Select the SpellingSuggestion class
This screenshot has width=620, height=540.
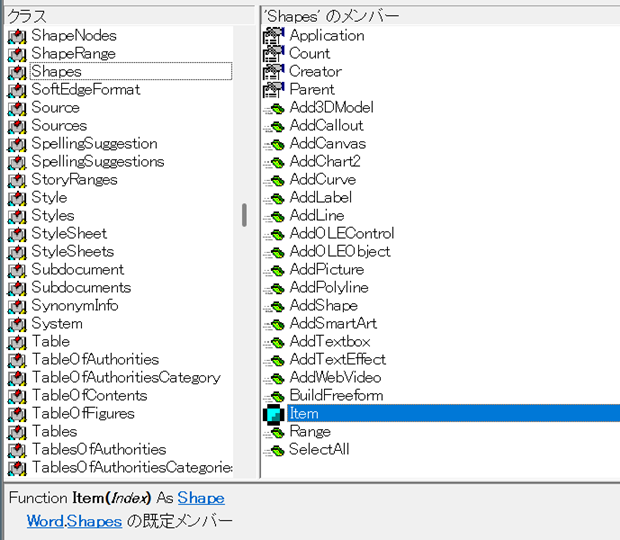(95, 143)
